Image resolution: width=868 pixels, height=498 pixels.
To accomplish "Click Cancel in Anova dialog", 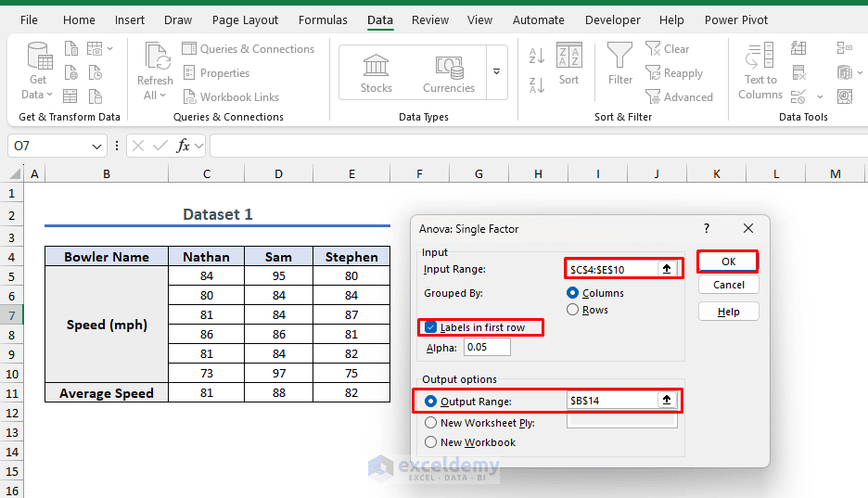I will pos(729,285).
